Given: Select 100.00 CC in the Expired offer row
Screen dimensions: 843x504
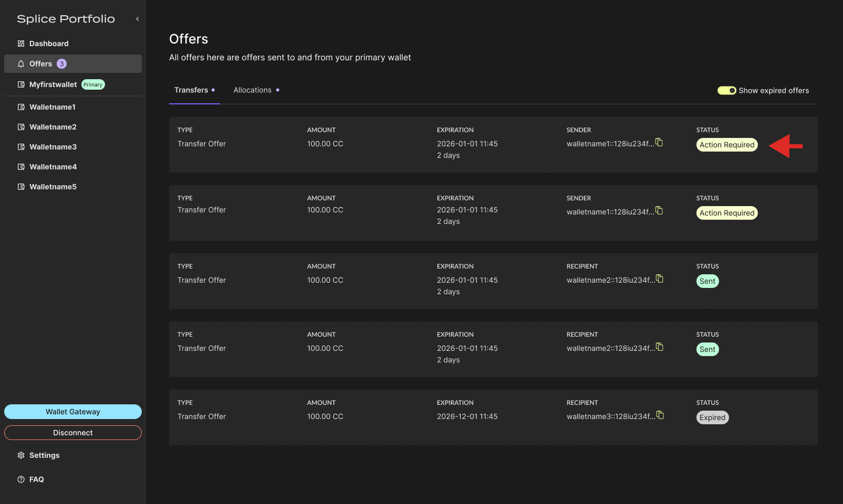Looking at the screenshot, I should pos(325,416).
